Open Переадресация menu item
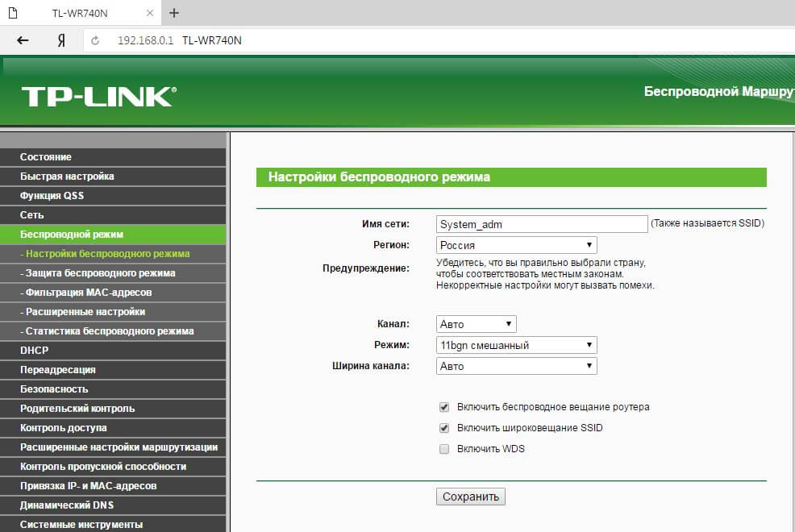 tap(113, 370)
